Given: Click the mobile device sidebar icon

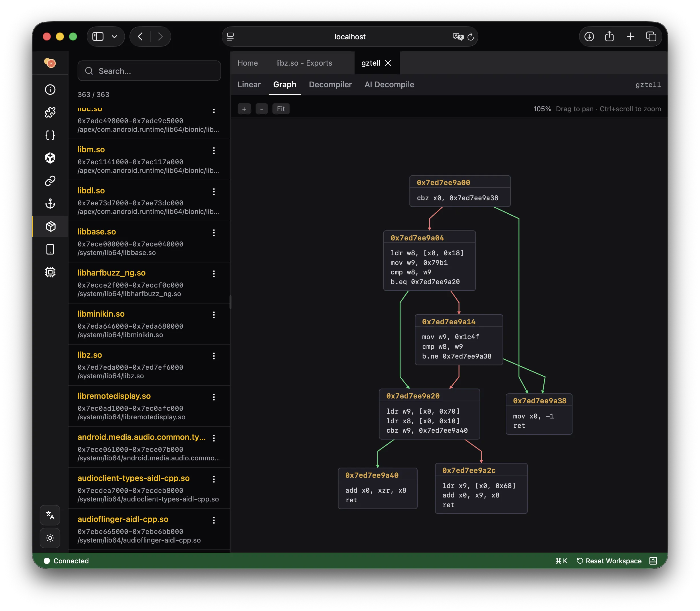Looking at the screenshot, I should pos(50,249).
